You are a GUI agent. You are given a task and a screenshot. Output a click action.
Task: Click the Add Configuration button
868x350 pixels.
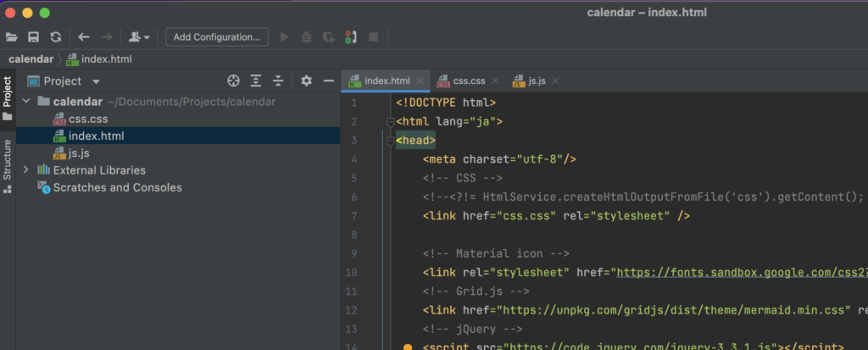[217, 37]
